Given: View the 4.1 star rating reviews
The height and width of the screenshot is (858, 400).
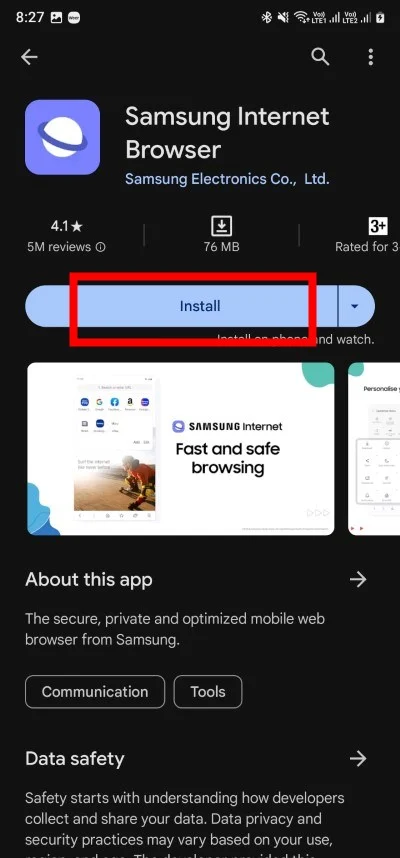Looking at the screenshot, I should (x=66, y=235).
